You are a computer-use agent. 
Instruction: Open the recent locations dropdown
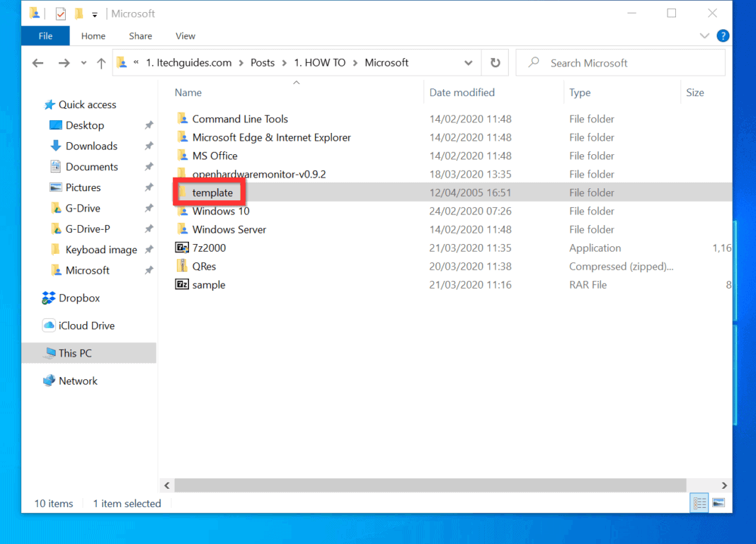[84, 63]
